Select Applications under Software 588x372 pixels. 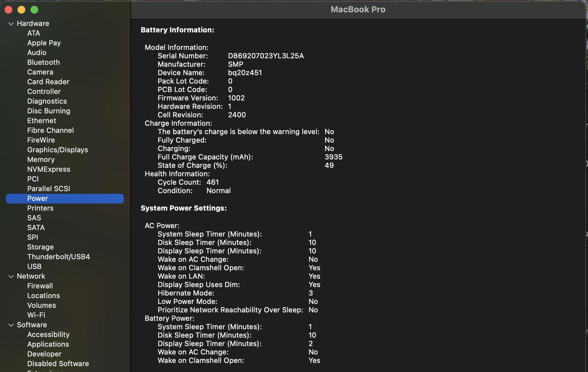(x=48, y=344)
